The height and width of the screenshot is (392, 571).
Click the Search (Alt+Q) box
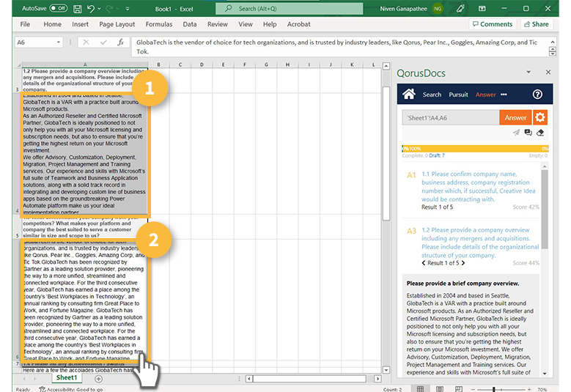tap(289, 8)
